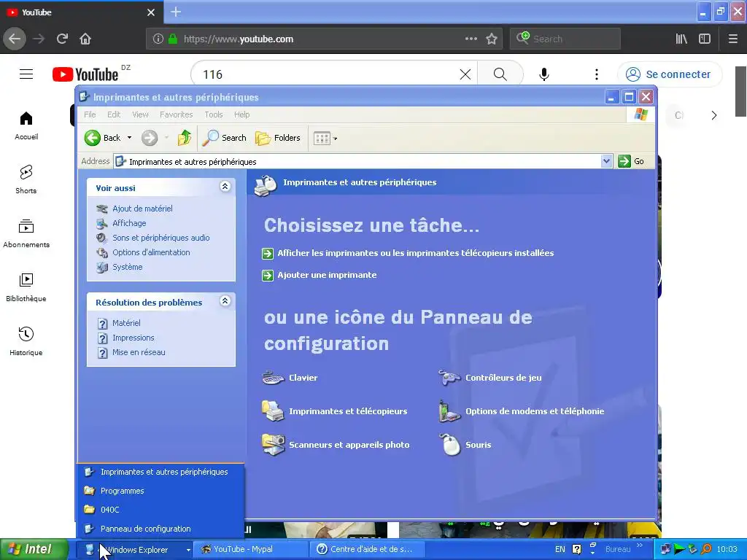Open the Back history dropdown arrow

coord(129,138)
